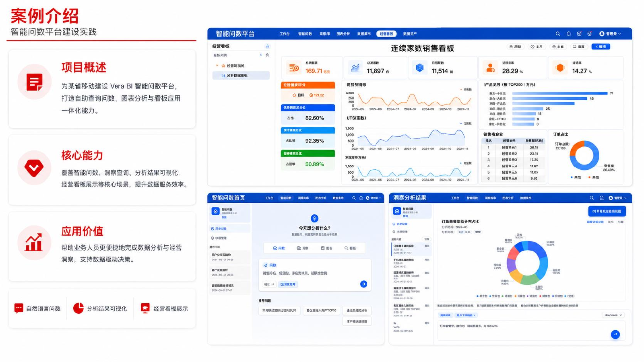Open search icon in 洞察分析结果 header
Screen dimensions: 644x362
pos(592,198)
